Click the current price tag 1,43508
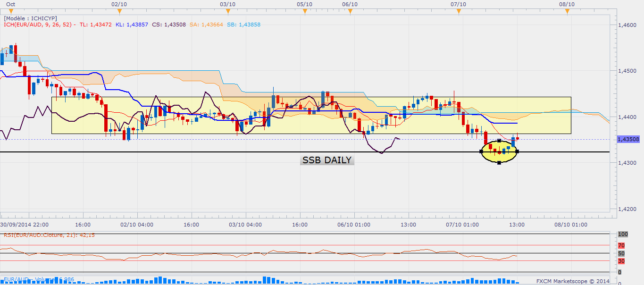 [x=628, y=139]
